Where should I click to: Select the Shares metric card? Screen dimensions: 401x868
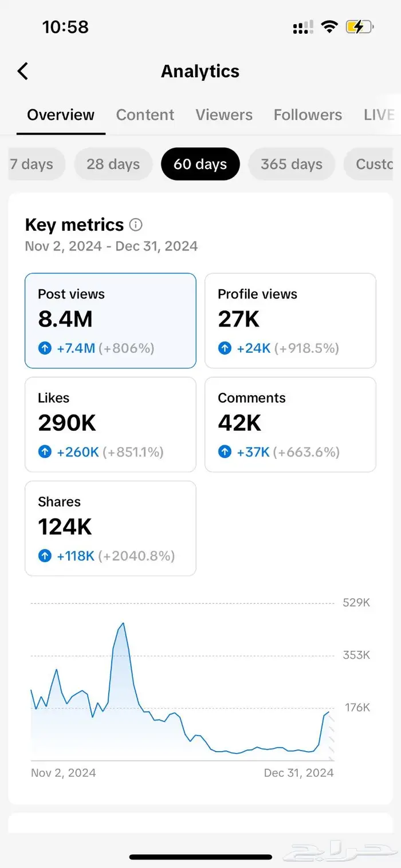(x=111, y=528)
